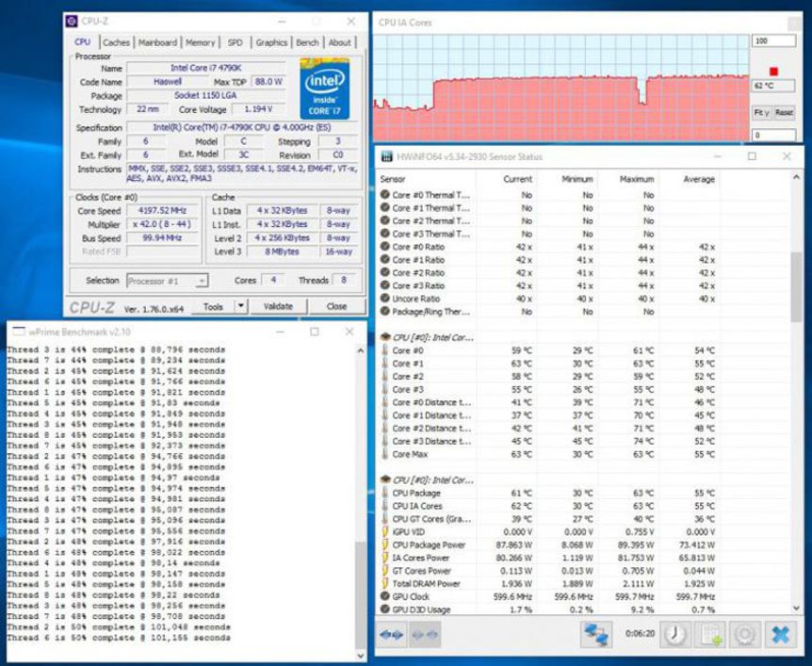Click the log file with plus icon

pyautogui.click(x=710, y=634)
